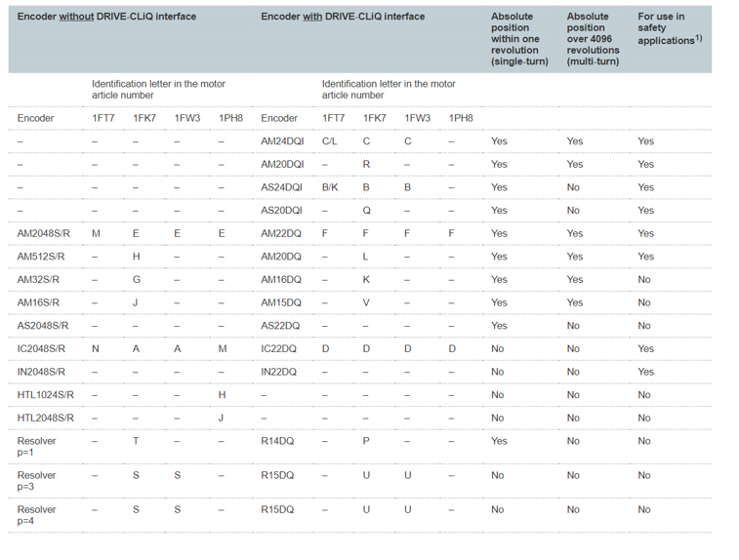This screenshot has height=560, width=739.
Task: Click the AM512S/R encoder name
Action: click(41, 257)
